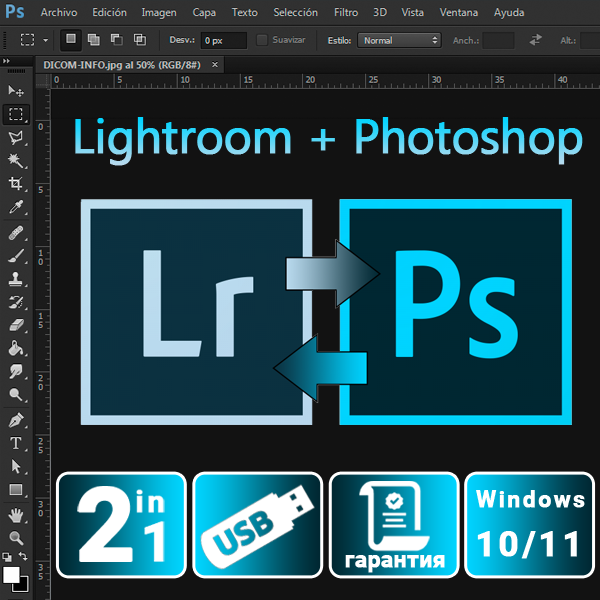Open the Ayuda menu

[509, 13]
